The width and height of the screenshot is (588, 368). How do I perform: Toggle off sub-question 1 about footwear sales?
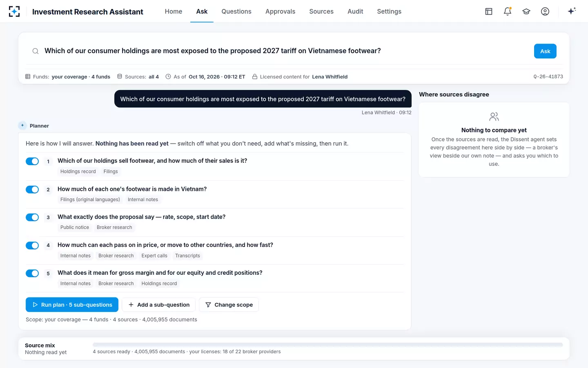click(x=32, y=162)
